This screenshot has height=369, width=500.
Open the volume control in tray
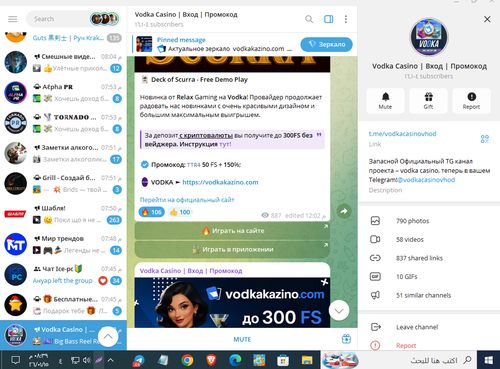click(x=87, y=360)
